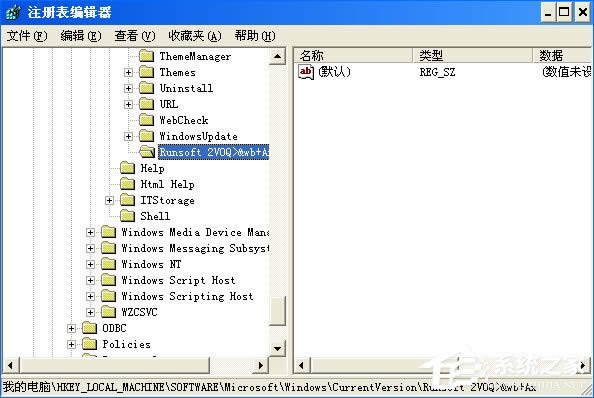Click the values pane scroll left arrow

[x=302, y=365]
